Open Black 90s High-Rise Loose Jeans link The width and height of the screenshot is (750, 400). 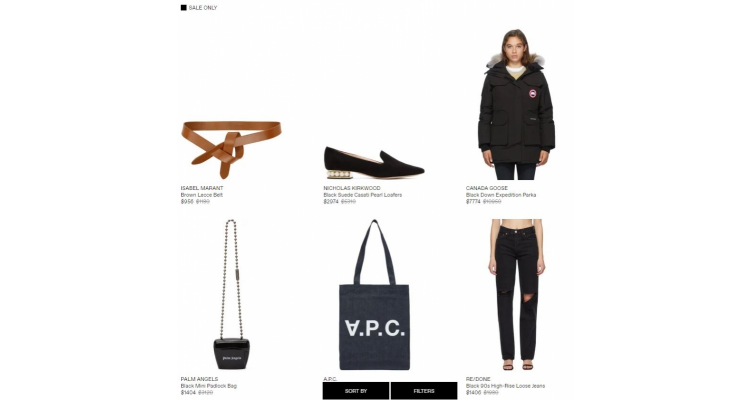(x=506, y=386)
